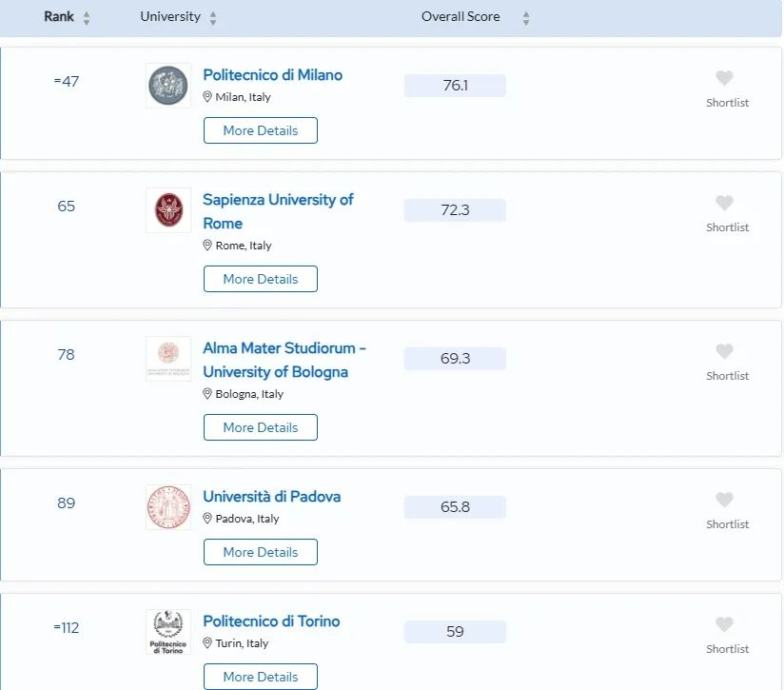Shortlist Politecnico di Milano with heart icon

[x=724, y=79]
